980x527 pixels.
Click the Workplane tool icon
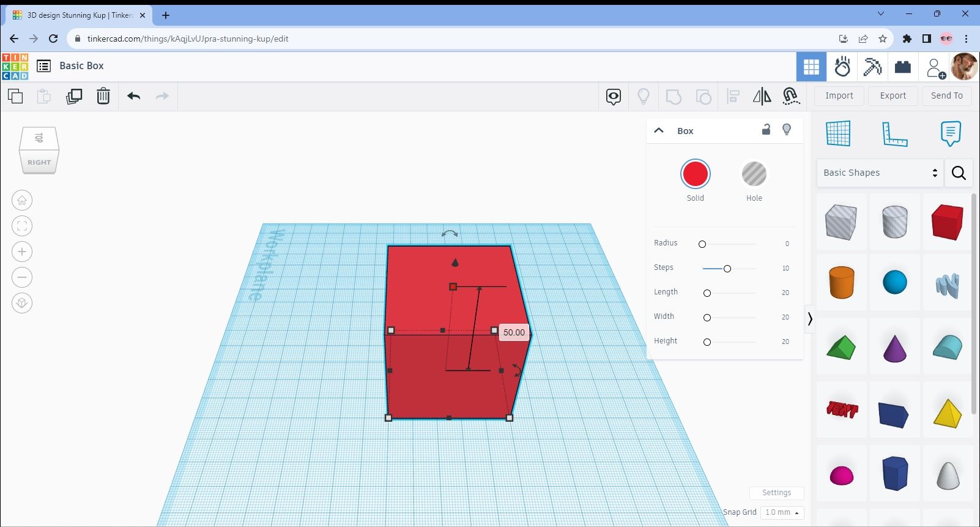[837, 133]
